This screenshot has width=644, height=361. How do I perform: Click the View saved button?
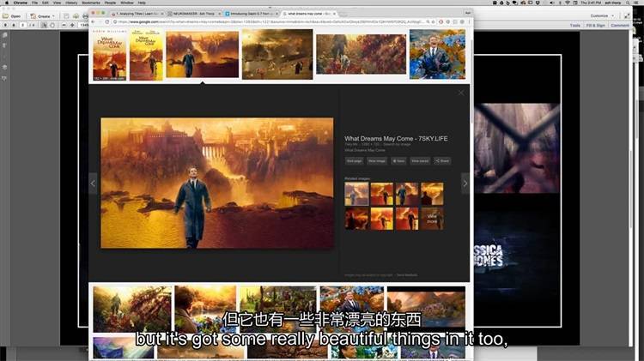tap(420, 161)
